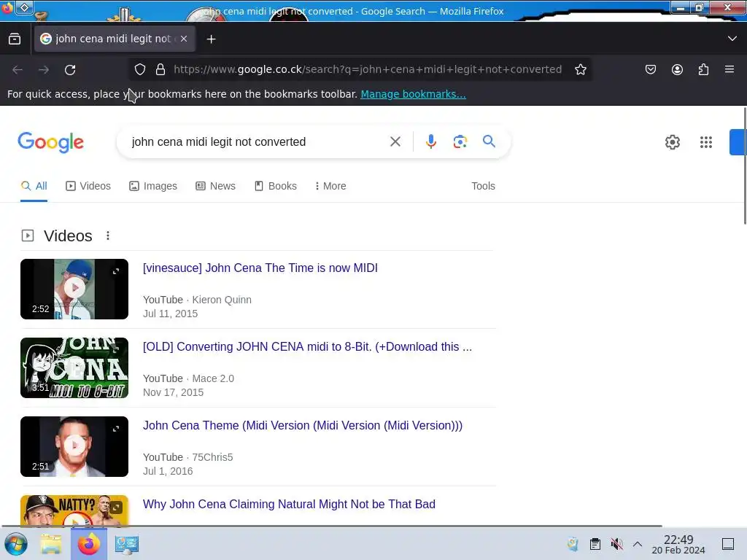Open Videos section three-dot menu

pos(108,236)
